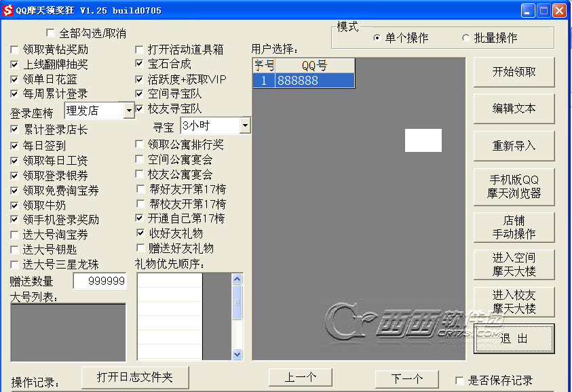This screenshot has height=392, width=572.
Task: Click gift list scrollbar down arrow
Action: [237, 354]
